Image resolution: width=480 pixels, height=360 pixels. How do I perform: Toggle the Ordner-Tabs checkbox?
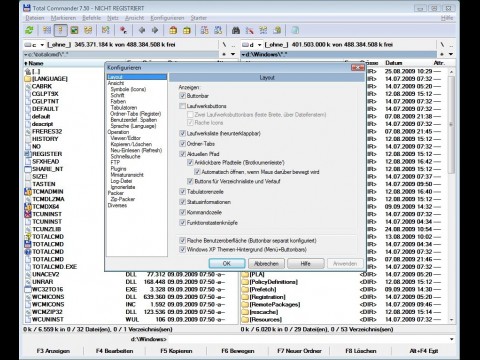coord(182,144)
